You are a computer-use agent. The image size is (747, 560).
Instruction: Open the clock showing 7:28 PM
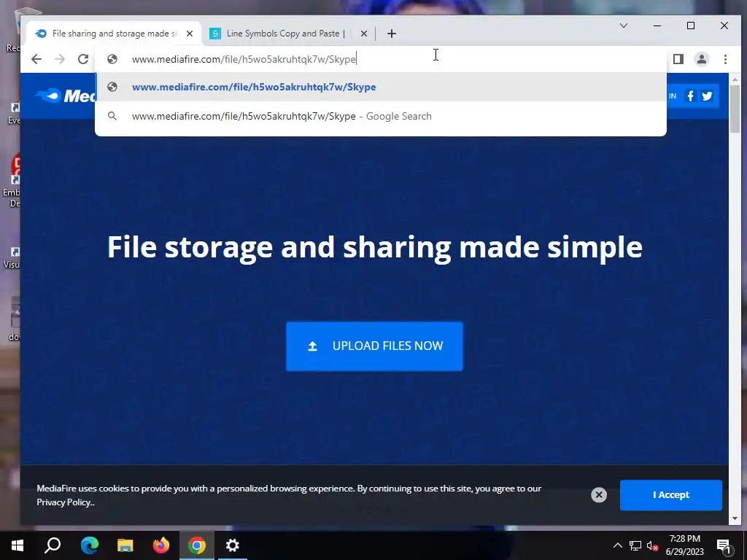(684, 545)
